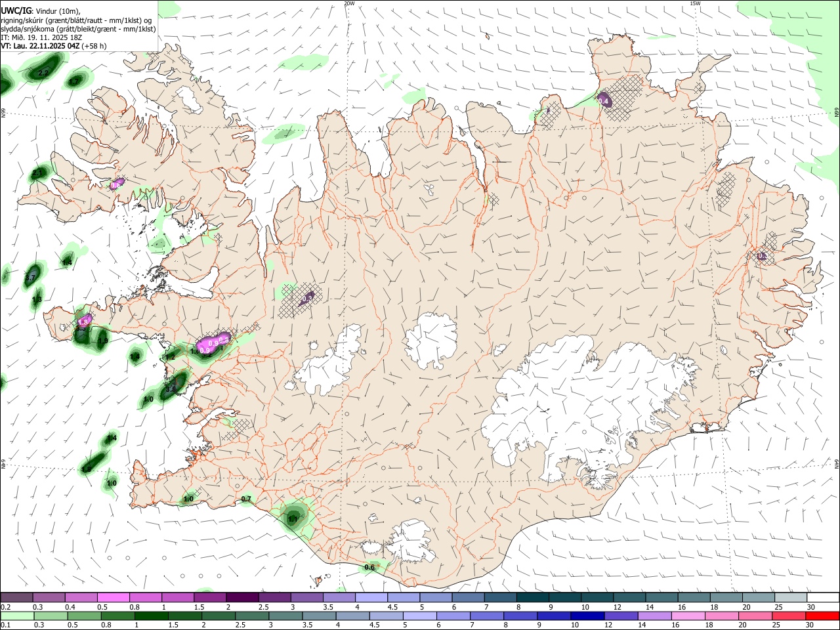Viewport: 840px width, 630px height.
Task: Pick the top-row 8 dark teal snow swatch
Action: (533, 598)
